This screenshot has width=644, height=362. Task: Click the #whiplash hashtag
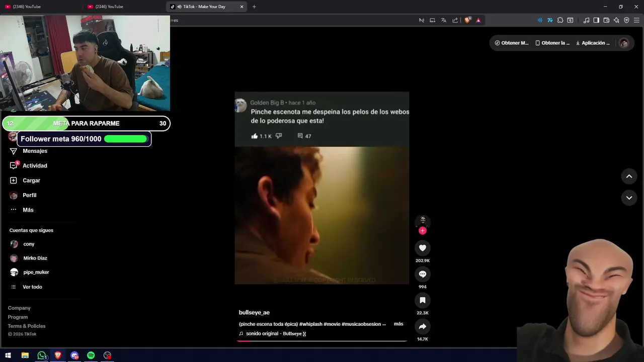pyautogui.click(x=310, y=324)
